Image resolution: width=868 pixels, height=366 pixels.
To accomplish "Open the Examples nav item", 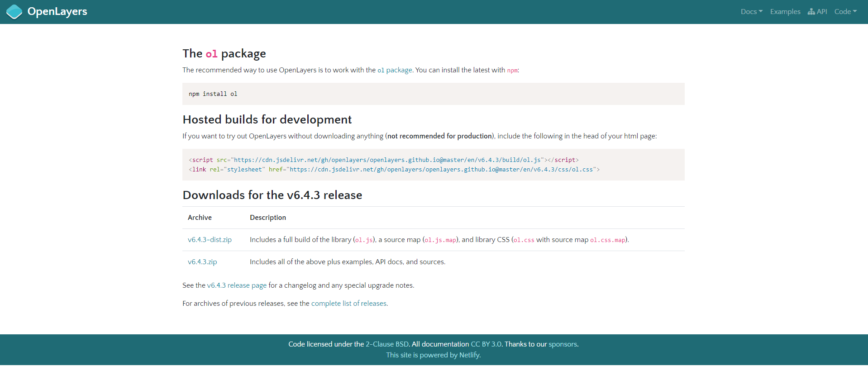I will [785, 12].
